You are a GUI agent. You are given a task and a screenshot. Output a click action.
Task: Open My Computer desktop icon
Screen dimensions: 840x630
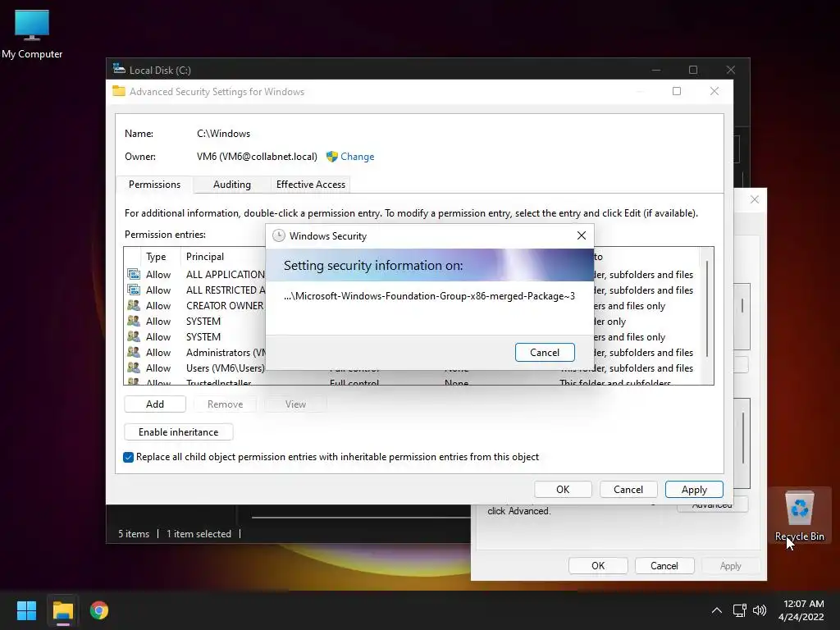(32, 34)
